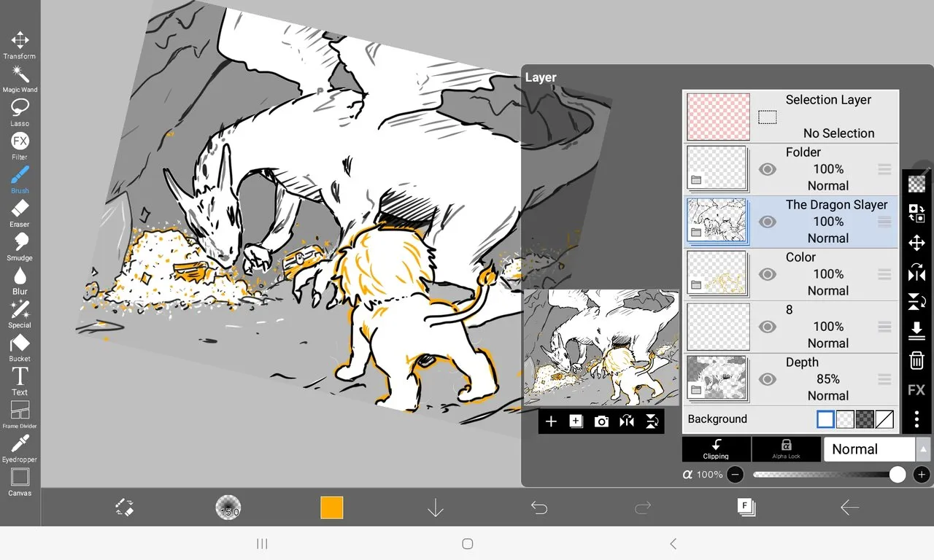Collapse the Color folder via its folder icon
The height and width of the screenshot is (560, 934).
(696, 284)
